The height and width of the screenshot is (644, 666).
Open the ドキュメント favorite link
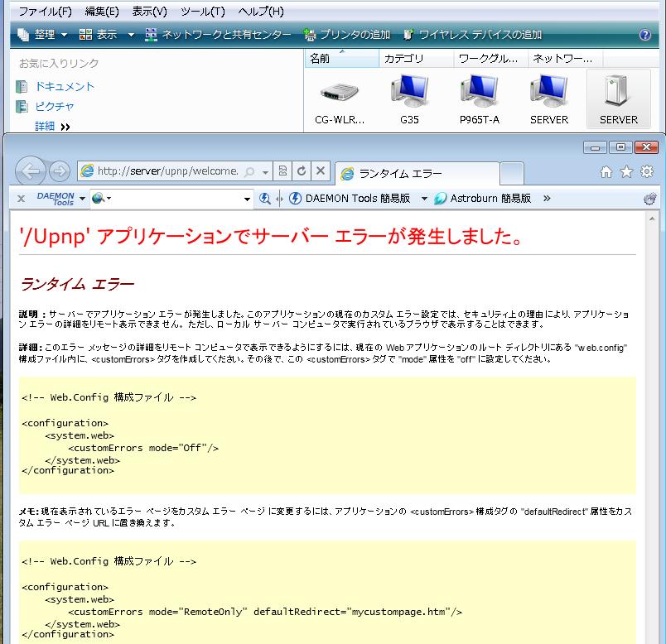coord(65,87)
